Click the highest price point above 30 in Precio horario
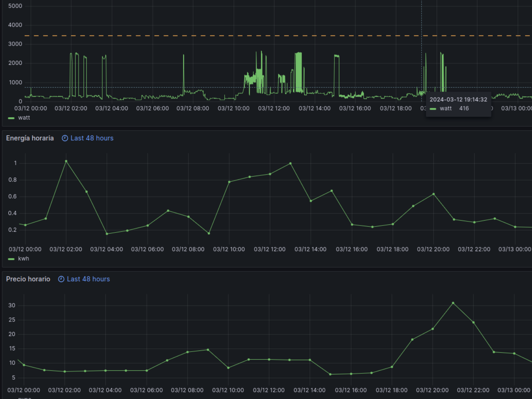Image resolution: width=532 pixels, height=399 pixels. pyautogui.click(x=453, y=303)
